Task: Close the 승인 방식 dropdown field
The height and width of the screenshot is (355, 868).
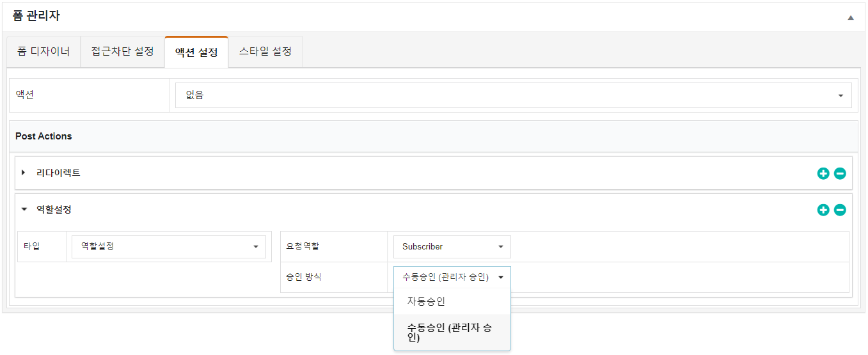Action: point(452,277)
